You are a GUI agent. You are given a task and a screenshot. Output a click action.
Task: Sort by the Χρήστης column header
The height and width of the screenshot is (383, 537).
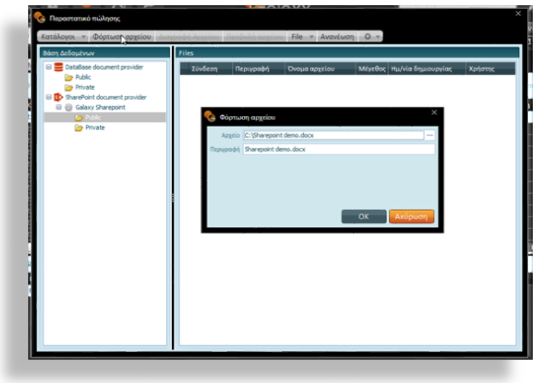[490, 69]
